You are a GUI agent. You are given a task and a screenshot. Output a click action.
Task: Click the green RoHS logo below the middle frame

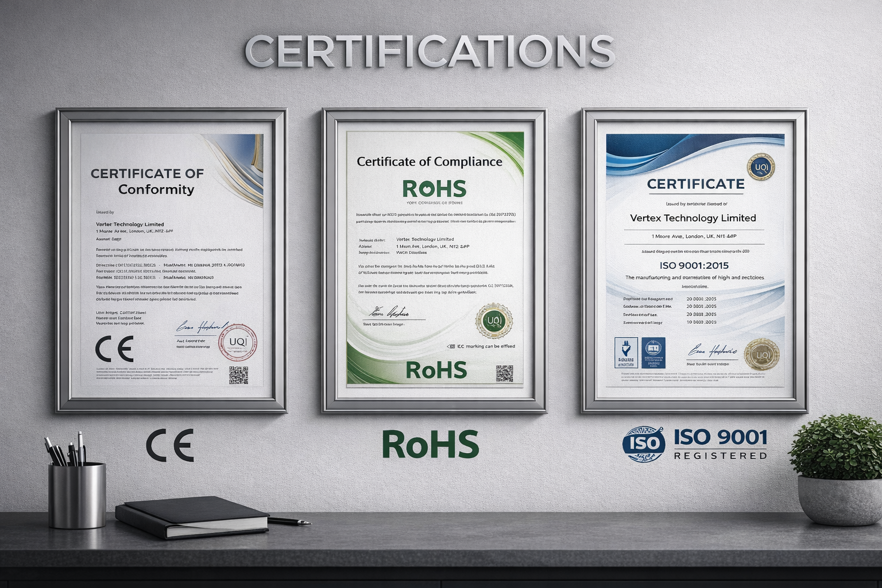(x=431, y=444)
